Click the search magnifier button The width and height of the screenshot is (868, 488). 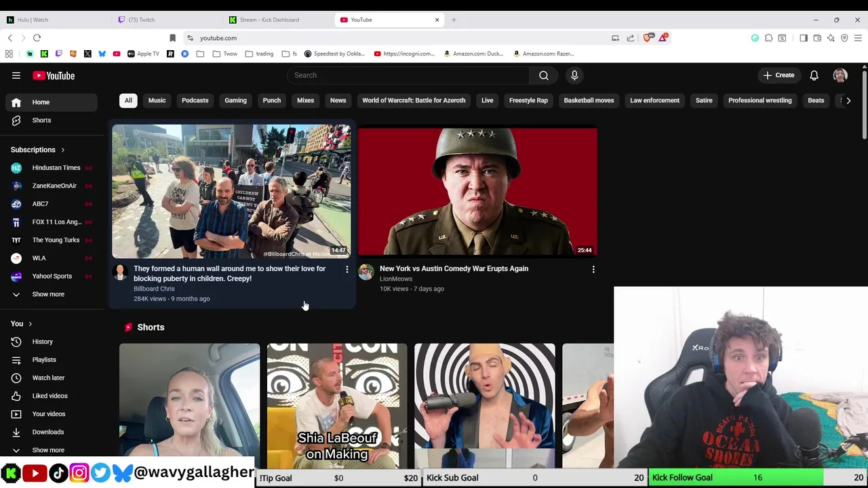tap(544, 75)
